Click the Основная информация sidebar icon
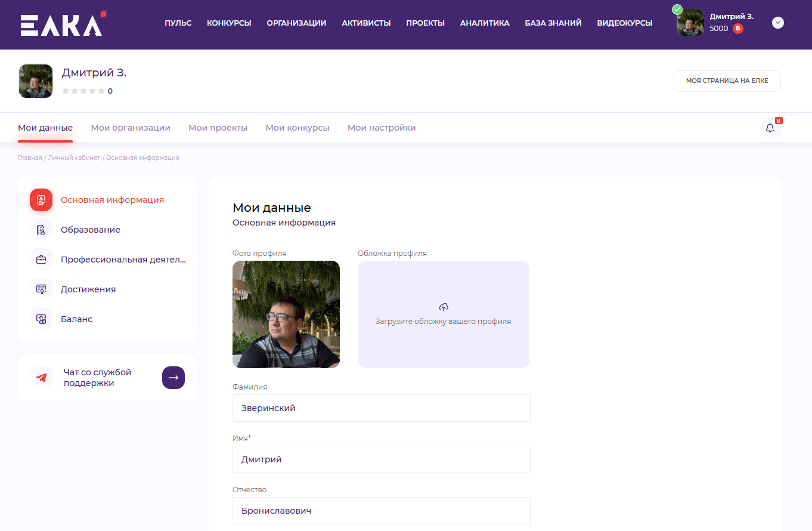This screenshot has width=812, height=531. click(x=41, y=200)
